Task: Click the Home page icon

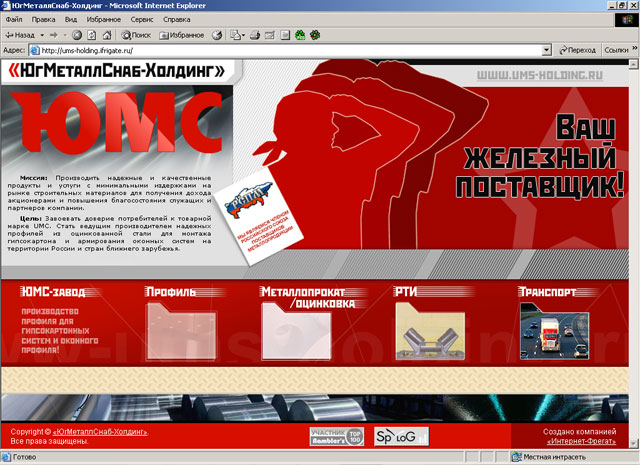Action: click(x=107, y=35)
